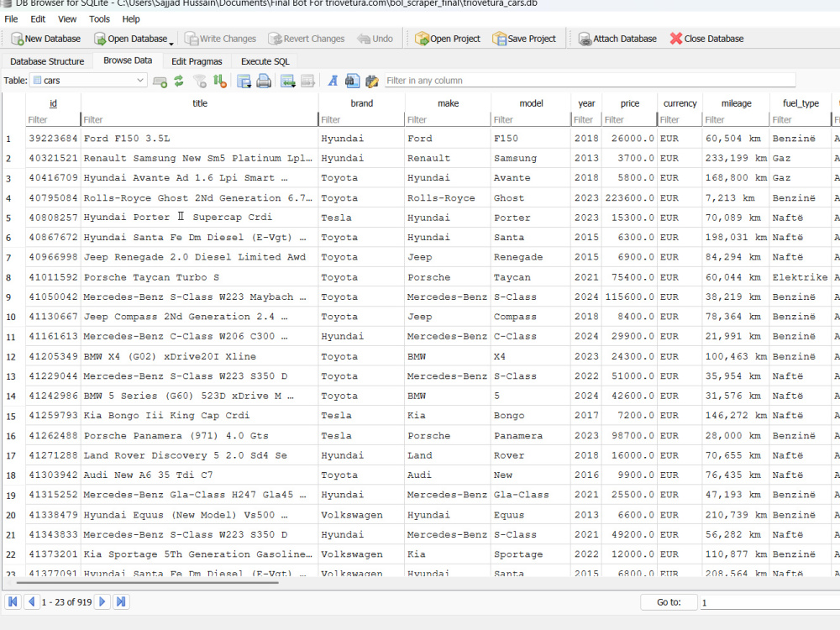
Task: Go to the first page of records
Action: click(x=13, y=601)
